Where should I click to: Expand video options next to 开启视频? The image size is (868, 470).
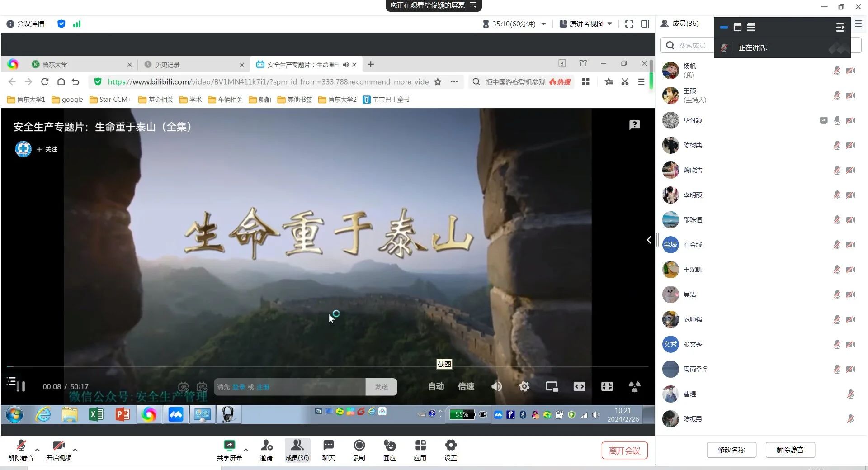(75, 450)
